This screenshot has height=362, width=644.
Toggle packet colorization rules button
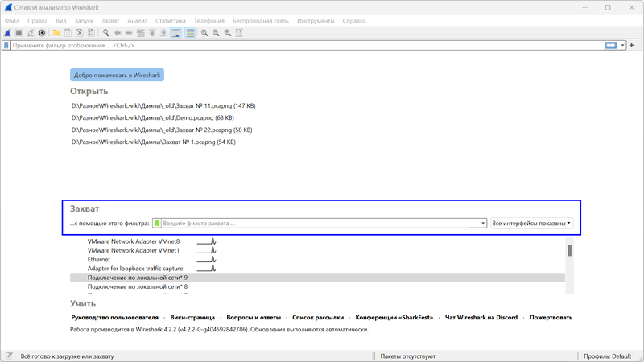click(191, 33)
